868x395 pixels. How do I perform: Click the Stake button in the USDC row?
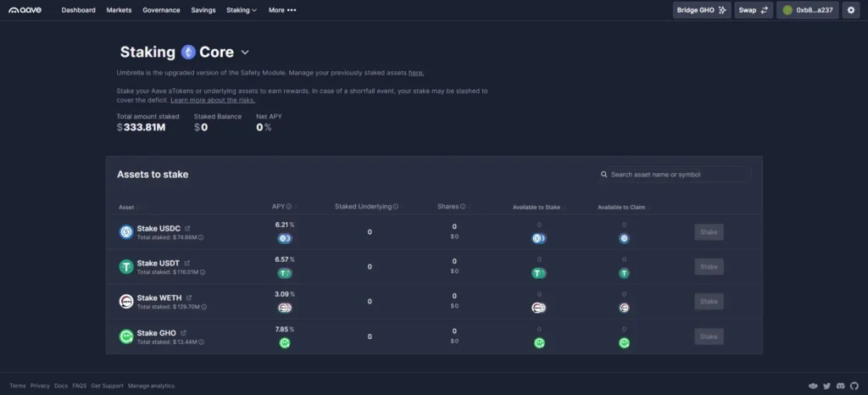tap(709, 231)
